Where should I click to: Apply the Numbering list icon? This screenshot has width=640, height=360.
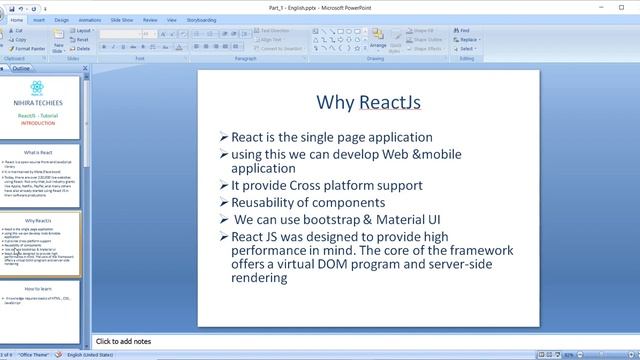tap(211, 34)
